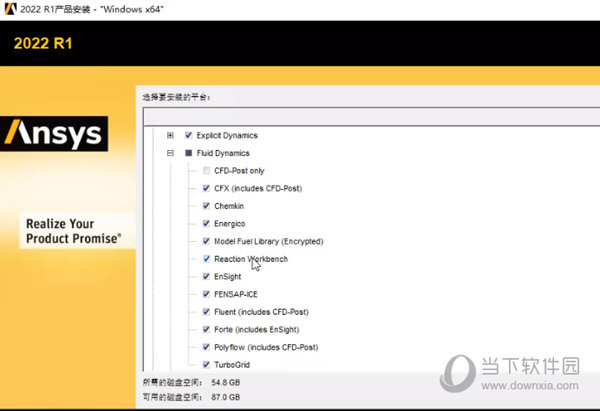Viewport: 600px width, 411px height.
Task: Uncheck Forte (includes EnSight) checkbox
Action: pyautogui.click(x=206, y=329)
